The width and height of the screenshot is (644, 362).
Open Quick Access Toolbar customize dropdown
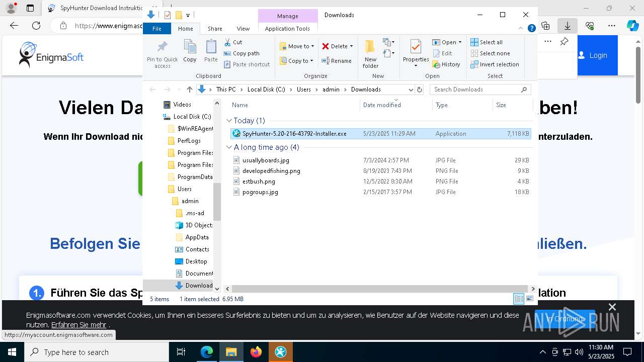(188, 15)
